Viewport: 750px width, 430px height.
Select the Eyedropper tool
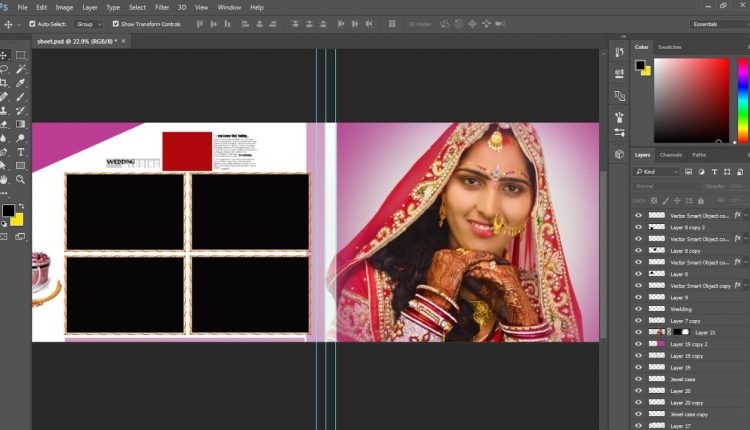20,83
